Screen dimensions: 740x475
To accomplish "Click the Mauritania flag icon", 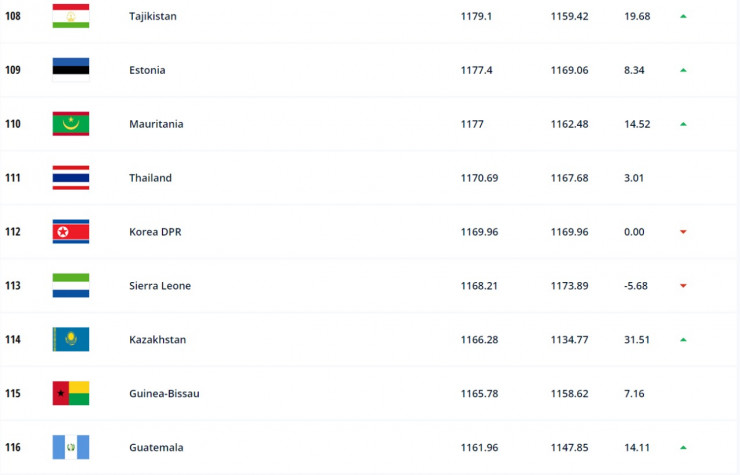I will (71, 124).
